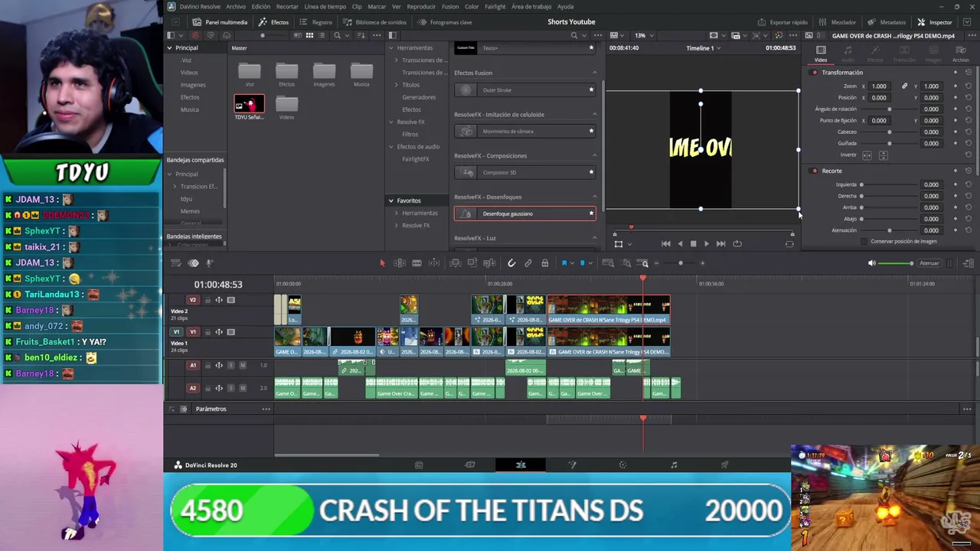Open the Media page icon
The height and width of the screenshot is (551, 980).
pyautogui.click(x=419, y=465)
